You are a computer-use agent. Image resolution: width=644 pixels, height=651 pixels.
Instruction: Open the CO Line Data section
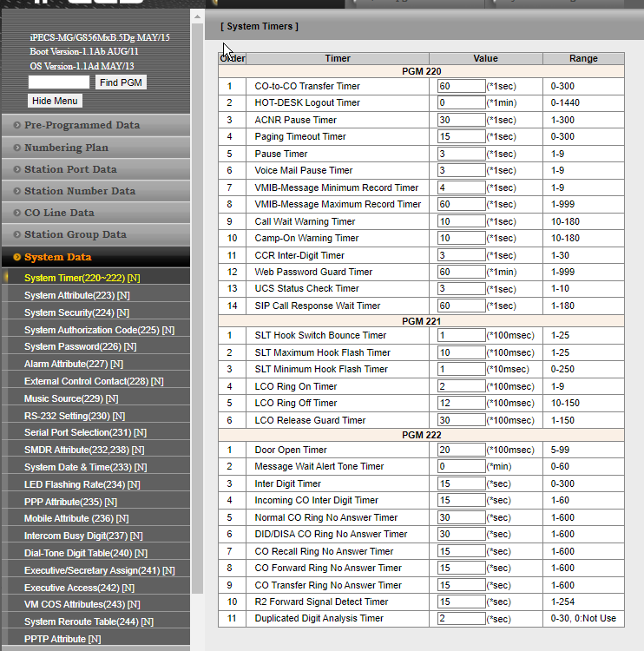coord(59,213)
